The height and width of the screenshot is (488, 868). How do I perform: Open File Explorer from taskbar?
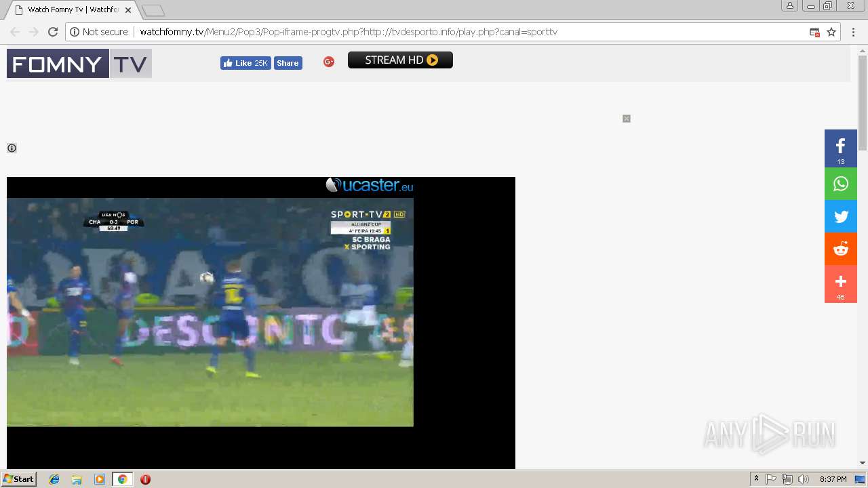point(77,479)
